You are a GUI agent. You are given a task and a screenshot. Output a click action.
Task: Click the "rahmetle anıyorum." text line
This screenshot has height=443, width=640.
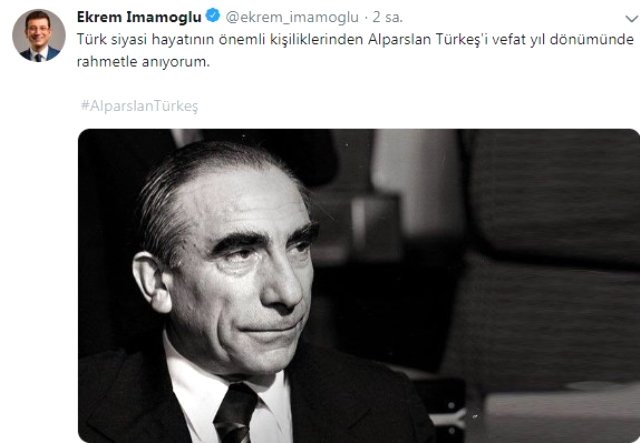143,62
